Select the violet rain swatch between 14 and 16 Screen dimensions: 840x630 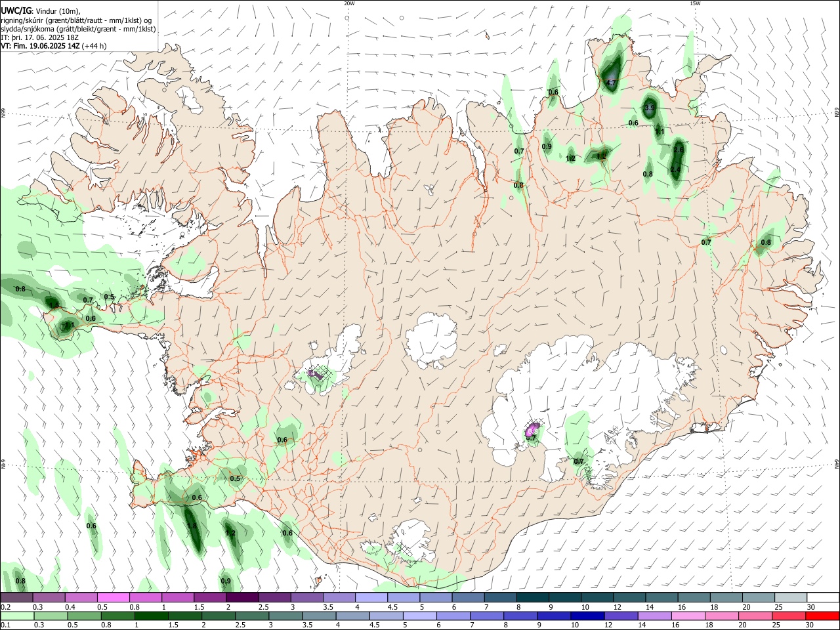654,616
